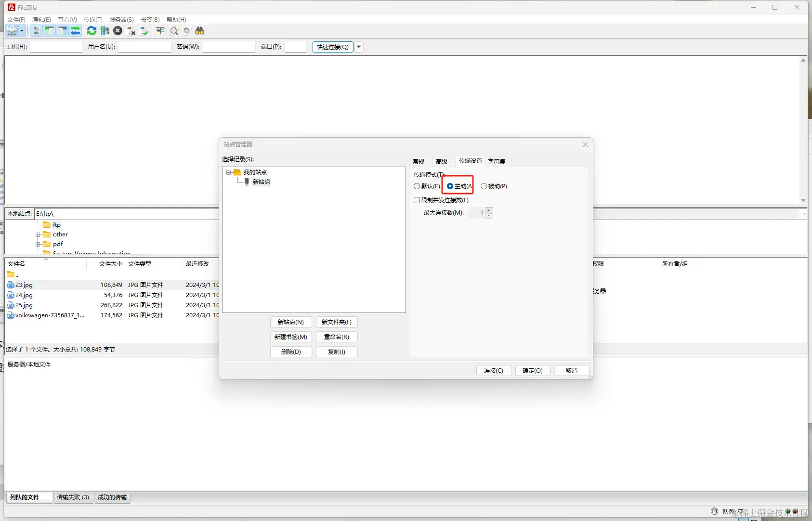
Task: Click the 确定(O) button
Action: pyautogui.click(x=533, y=371)
